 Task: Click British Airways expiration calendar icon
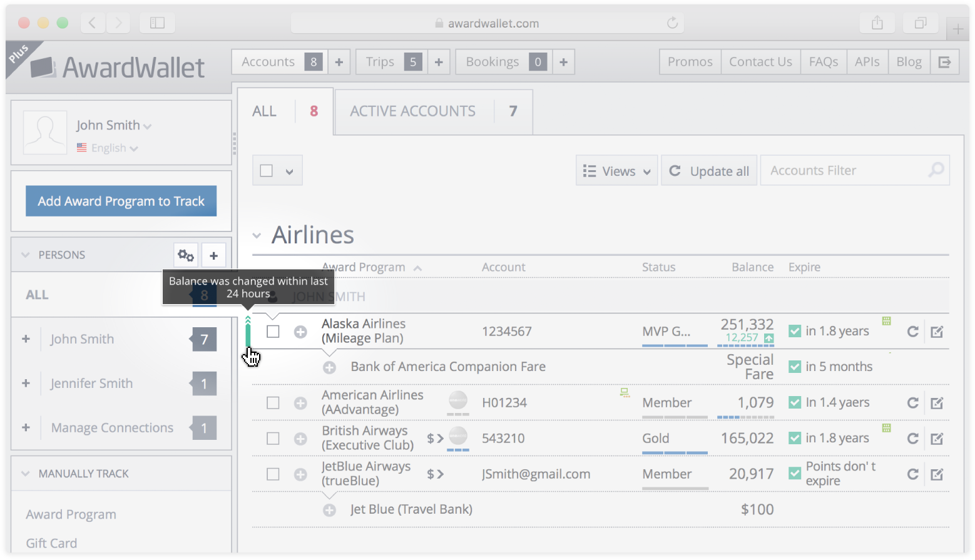click(x=886, y=428)
